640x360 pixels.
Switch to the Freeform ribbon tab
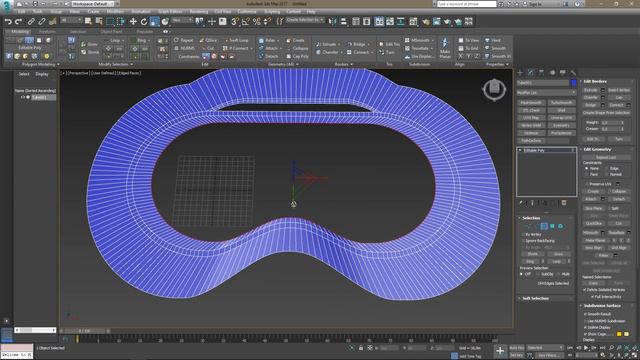47,31
